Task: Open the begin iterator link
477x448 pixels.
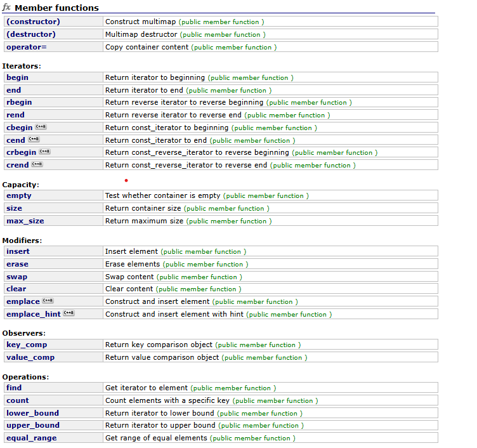Action: (x=17, y=77)
